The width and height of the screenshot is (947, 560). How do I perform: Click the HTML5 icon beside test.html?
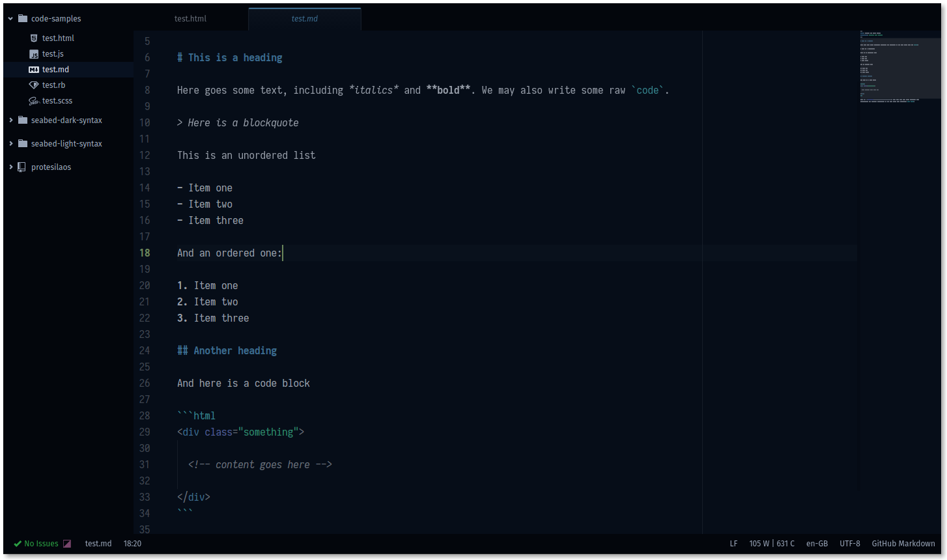point(34,38)
